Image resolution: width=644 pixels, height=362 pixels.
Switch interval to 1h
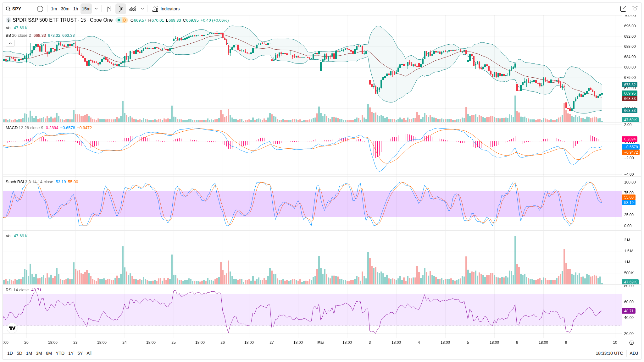click(75, 9)
